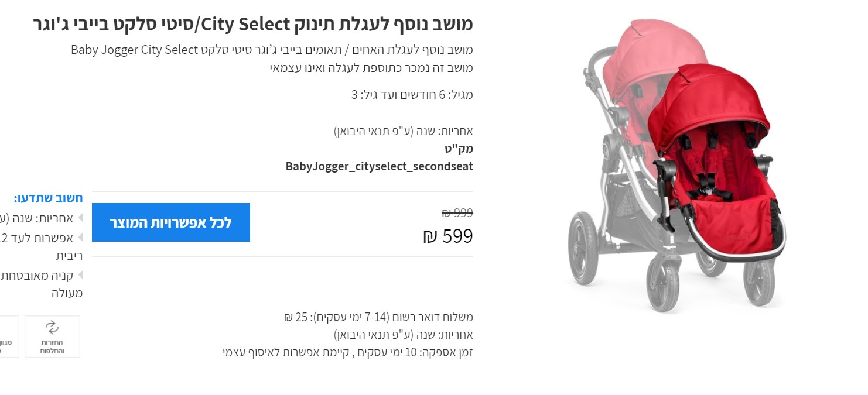
Task: Click the 'חשוב שתדעו:' blue heading
Action: [49, 198]
